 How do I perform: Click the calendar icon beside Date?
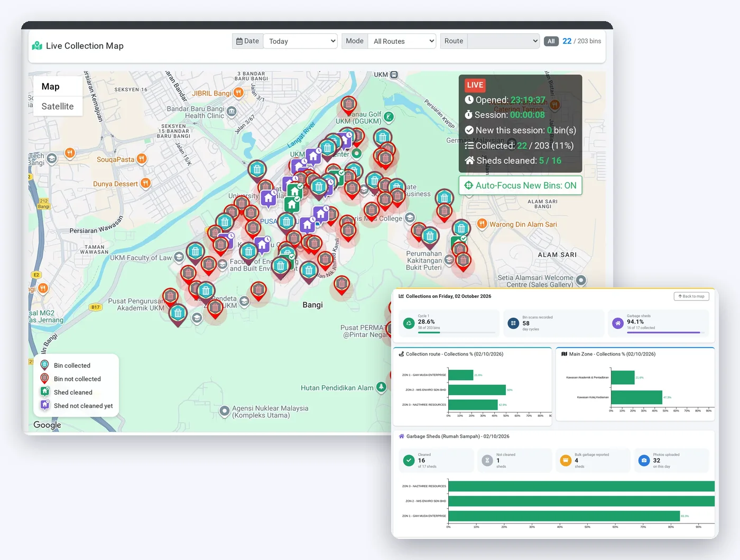(x=239, y=41)
